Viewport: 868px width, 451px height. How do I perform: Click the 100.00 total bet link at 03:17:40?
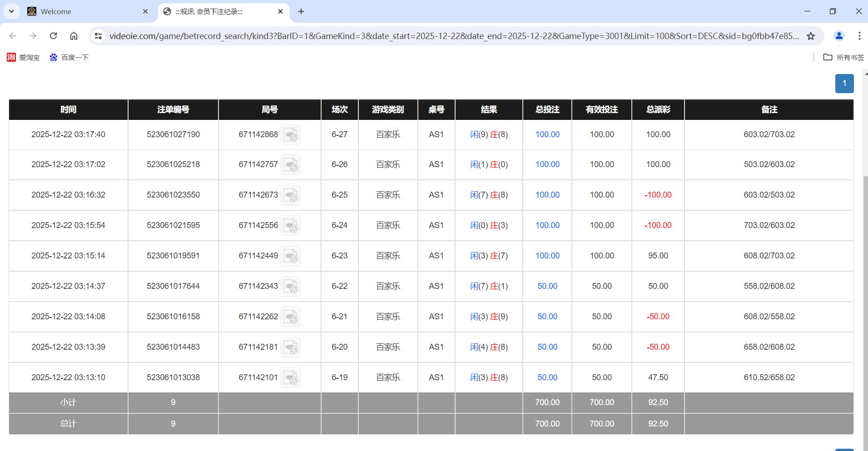[x=547, y=134]
